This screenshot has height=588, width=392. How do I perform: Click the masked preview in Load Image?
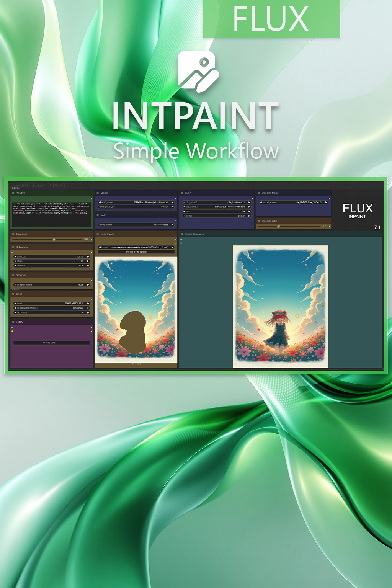[136, 309]
